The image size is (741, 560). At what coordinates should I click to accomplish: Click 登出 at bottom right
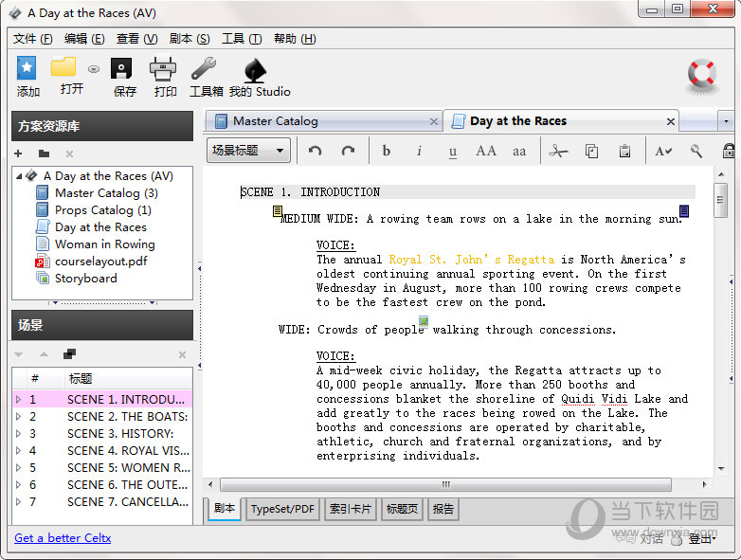pyautogui.click(x=701, y=539)
